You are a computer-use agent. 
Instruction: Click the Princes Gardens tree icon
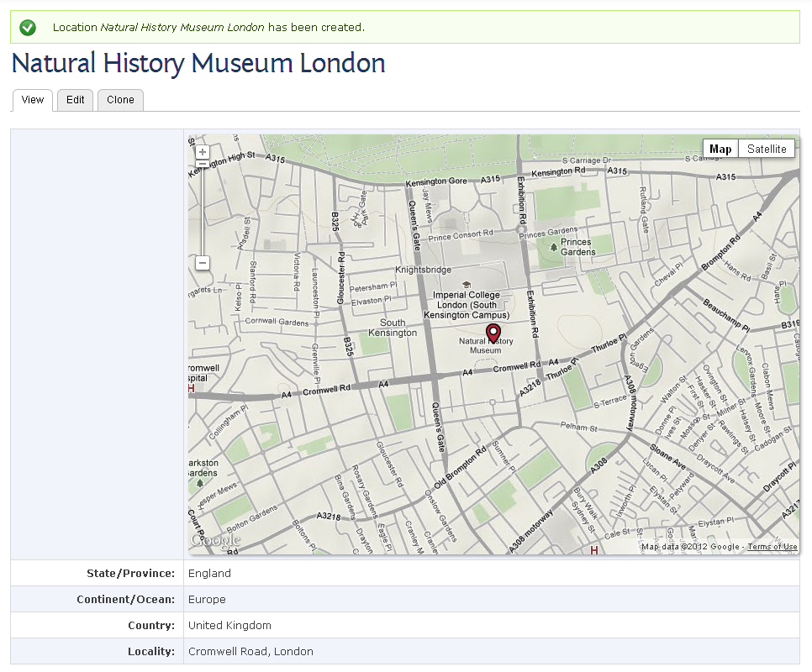tap(554, 247)
